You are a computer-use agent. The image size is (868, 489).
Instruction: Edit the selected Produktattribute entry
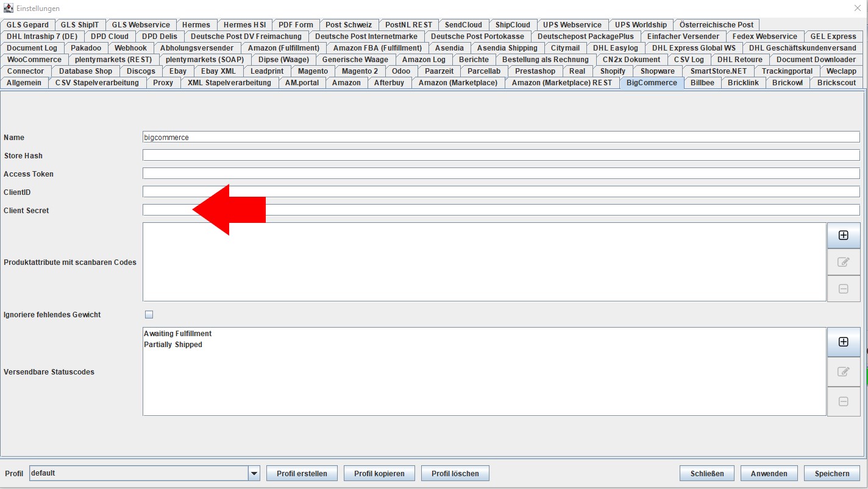(x=844, y=262)
